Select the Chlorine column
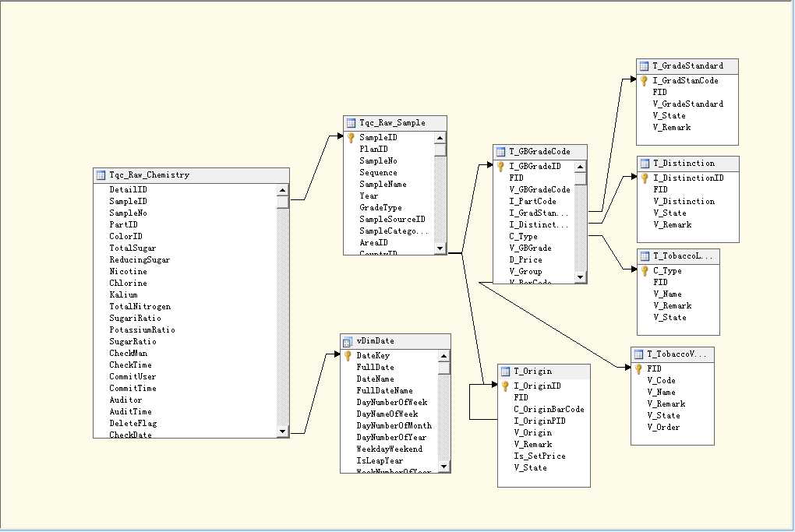The image size is (795, 532). (129, 283)
